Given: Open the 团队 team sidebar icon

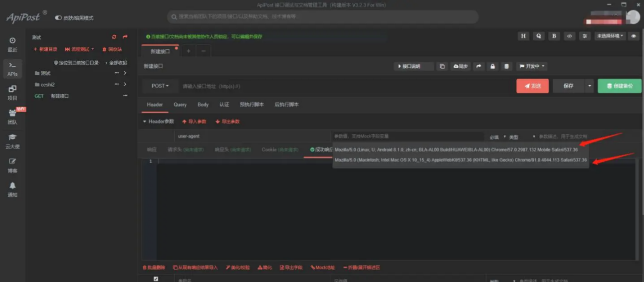Looking at the screenshot, I should click(x=12, y=117).
